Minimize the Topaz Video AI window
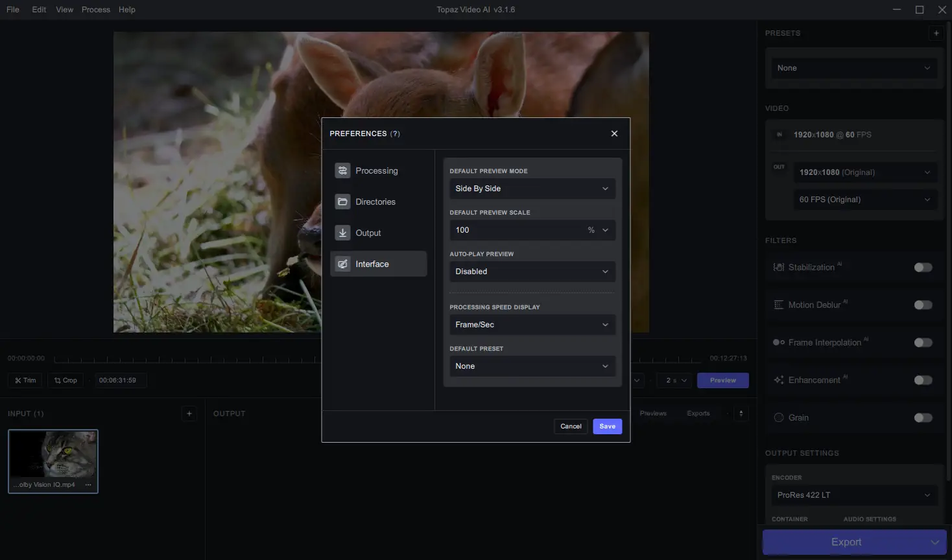 coord(897,10)
